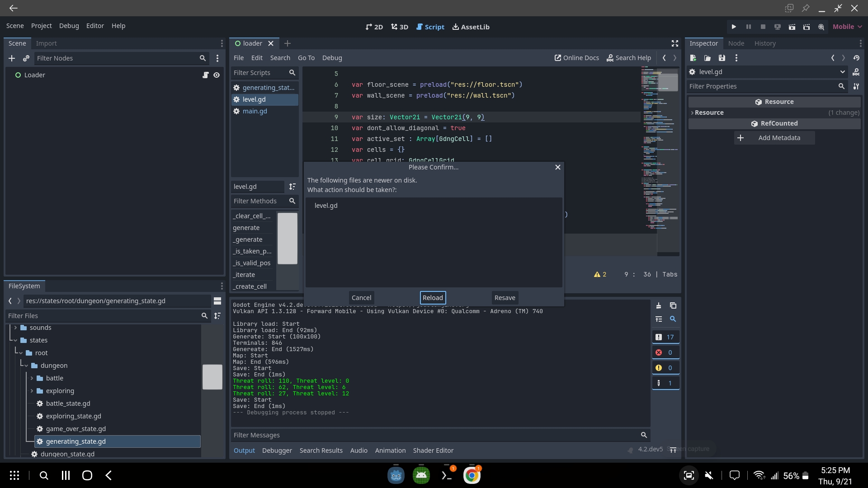
Task: Copy the output log with the copy icon
Action: (x=673, y=305)
